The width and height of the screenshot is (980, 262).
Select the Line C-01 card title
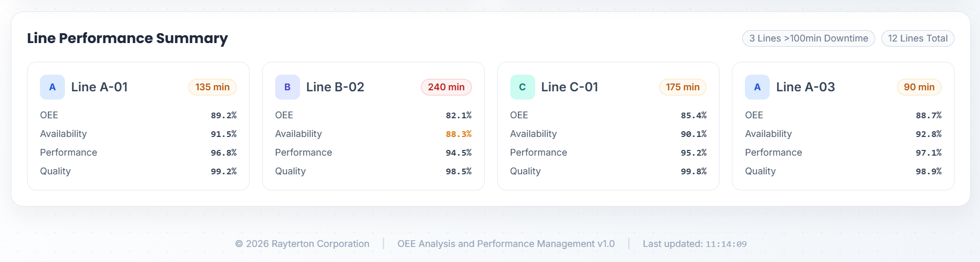click(569, 87)
